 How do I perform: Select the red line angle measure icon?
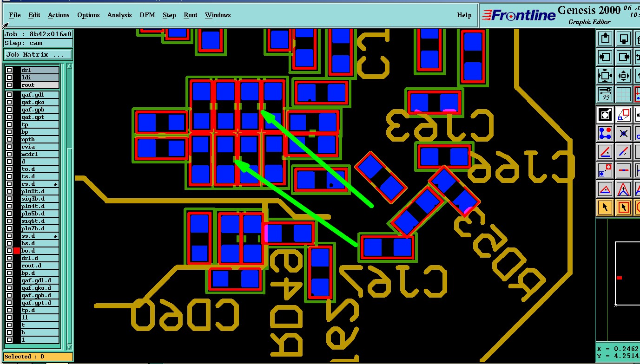605,152
